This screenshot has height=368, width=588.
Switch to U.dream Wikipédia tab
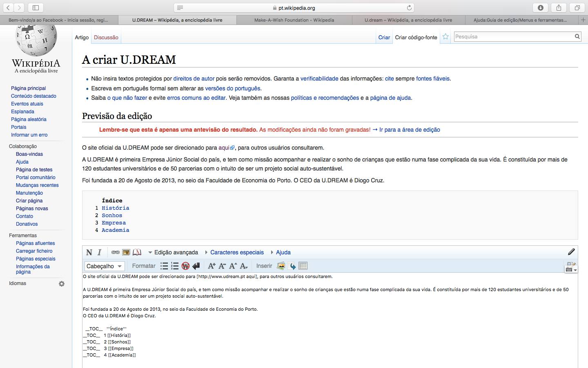[408, 20]
